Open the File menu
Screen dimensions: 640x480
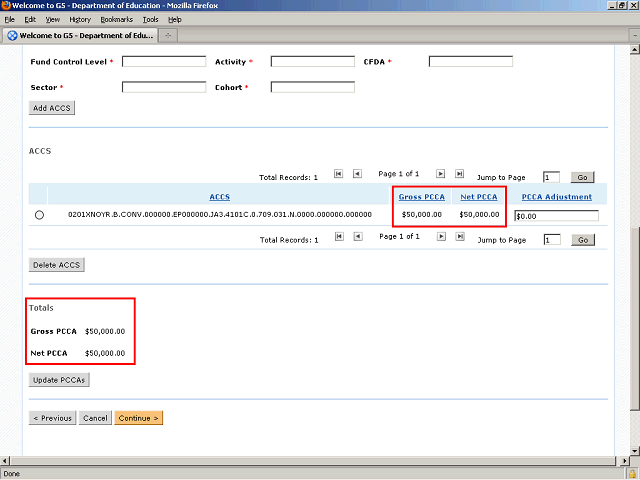point(9,20)
